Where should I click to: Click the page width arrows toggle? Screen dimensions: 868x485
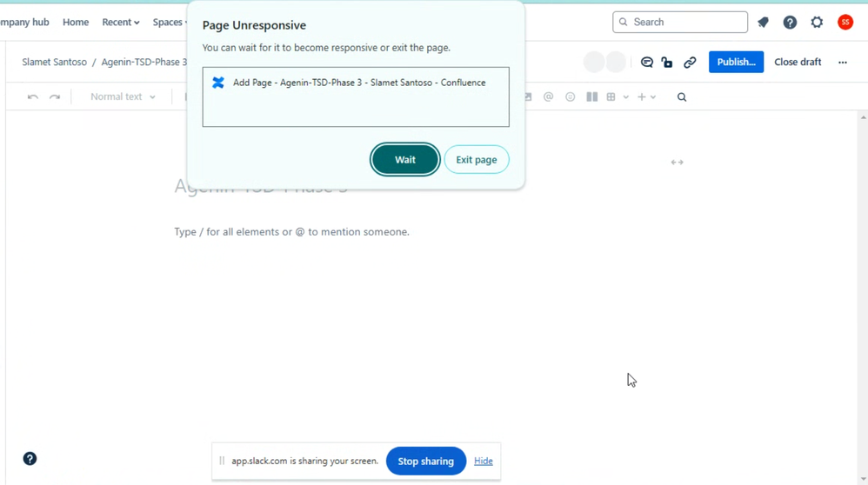tap(677, 162)
